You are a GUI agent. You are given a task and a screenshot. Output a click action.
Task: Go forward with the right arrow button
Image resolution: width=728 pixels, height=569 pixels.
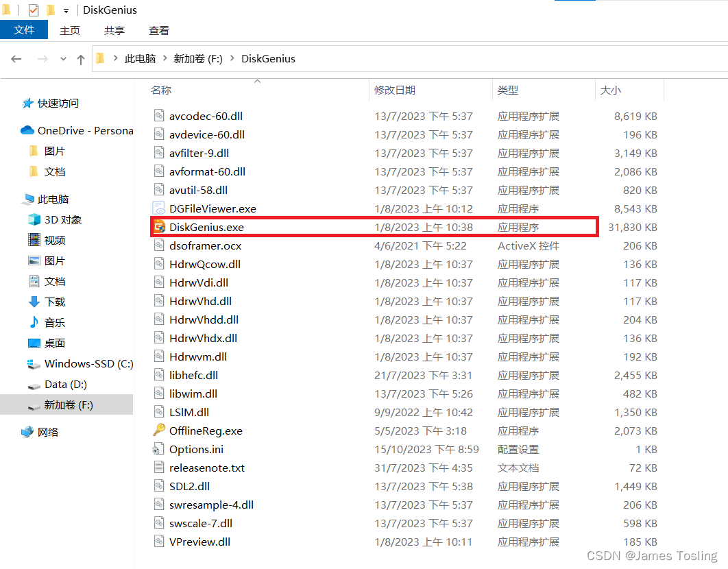coord(43,59)
